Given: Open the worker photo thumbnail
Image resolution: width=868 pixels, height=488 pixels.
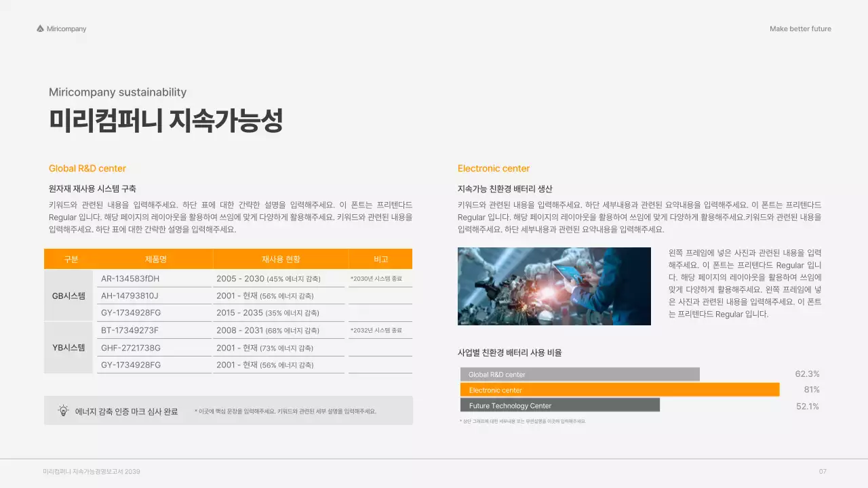Looking at the screenshot, I should point(554,285).
